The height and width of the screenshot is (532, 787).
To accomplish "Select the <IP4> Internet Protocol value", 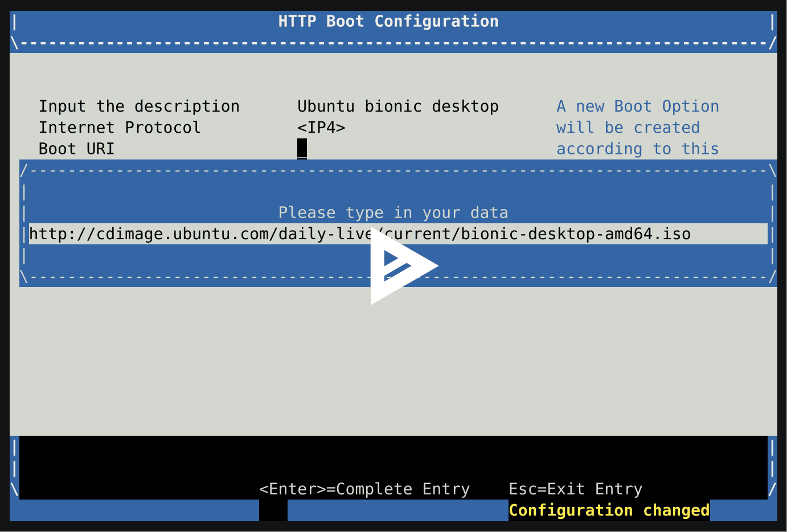I will [x=321, y=128].
